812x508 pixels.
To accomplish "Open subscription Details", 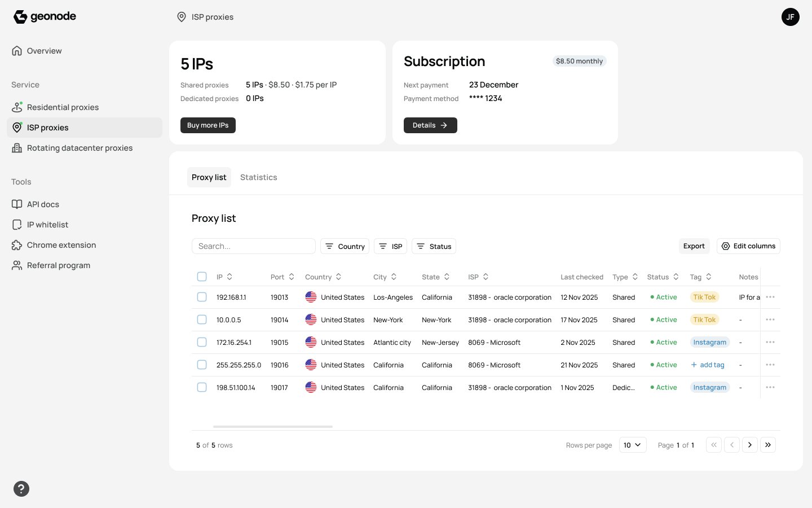I will point(430,125).
